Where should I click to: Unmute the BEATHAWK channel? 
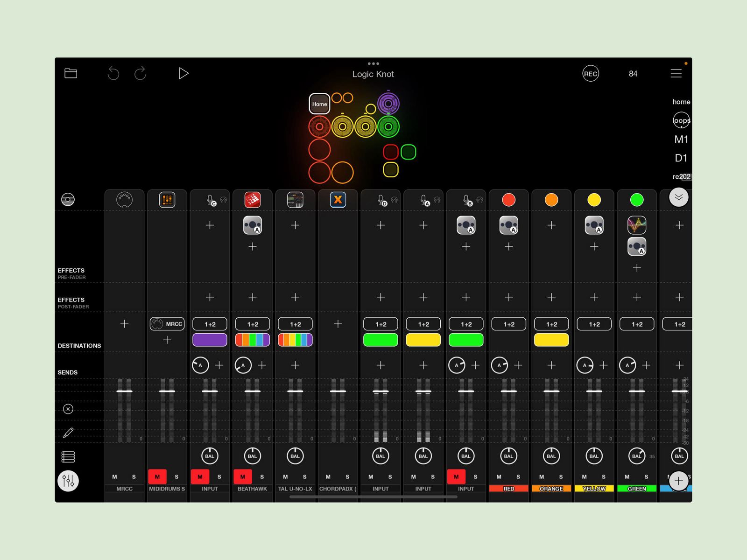click(x=242, y=476)
